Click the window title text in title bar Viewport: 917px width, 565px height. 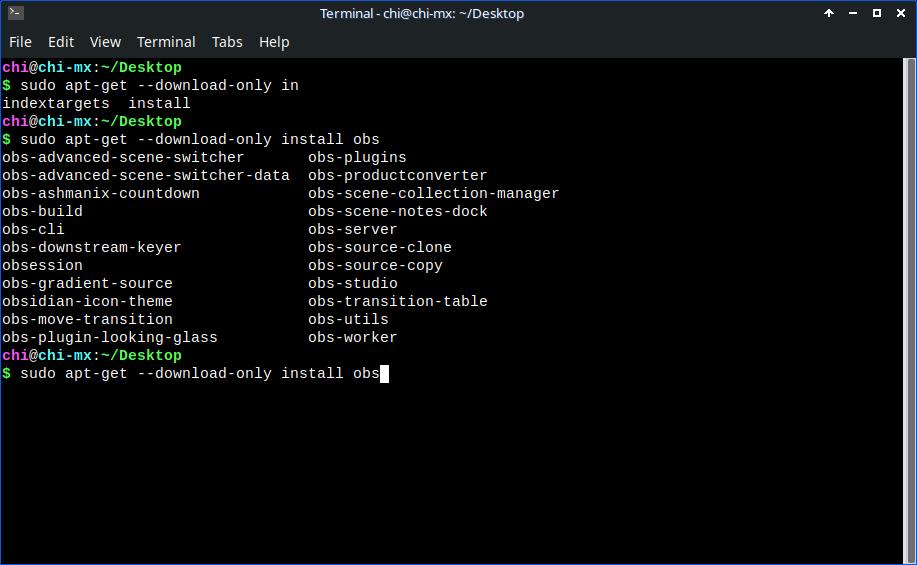tap(422, 13)
